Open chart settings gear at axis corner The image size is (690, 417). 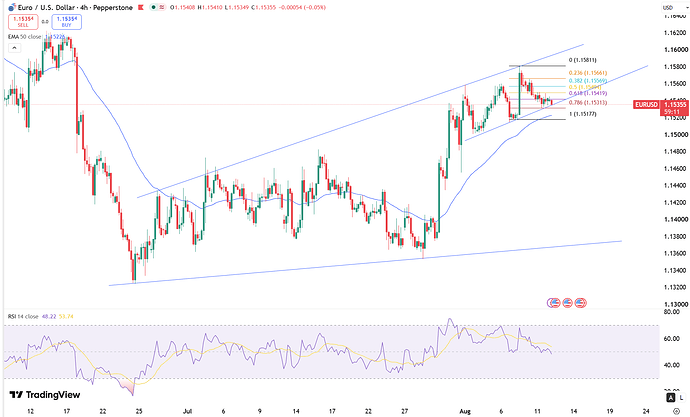pos(676,411)
